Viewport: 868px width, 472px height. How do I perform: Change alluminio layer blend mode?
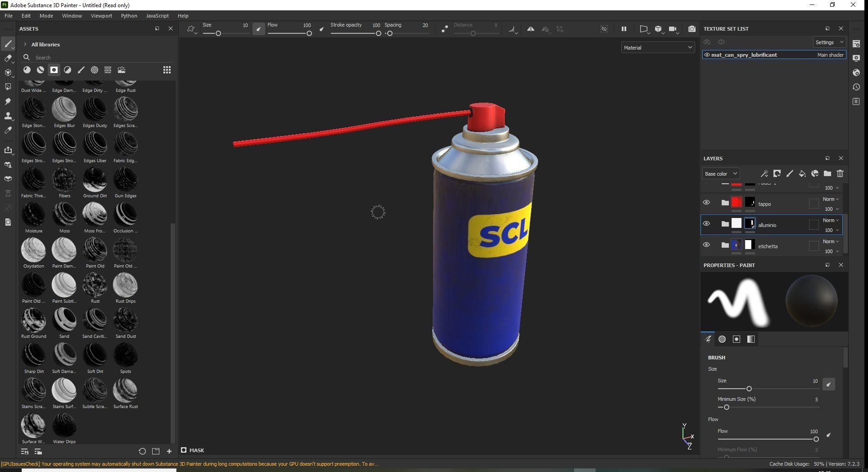point(831,220)
